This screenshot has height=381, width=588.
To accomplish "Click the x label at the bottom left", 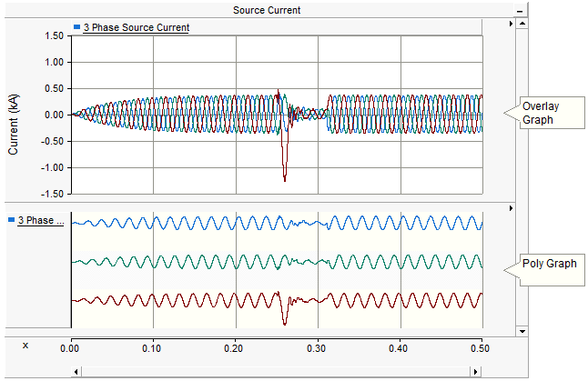I will 25,346.
